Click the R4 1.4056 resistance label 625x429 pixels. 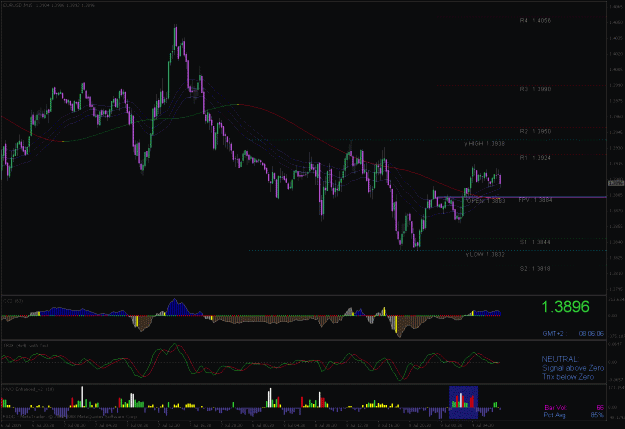(x=535, y=20)
